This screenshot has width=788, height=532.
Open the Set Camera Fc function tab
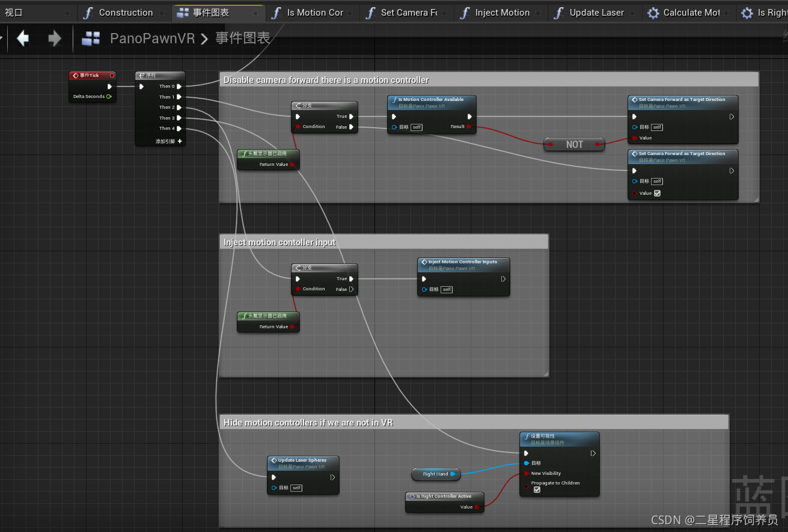[x=407, y=13]
